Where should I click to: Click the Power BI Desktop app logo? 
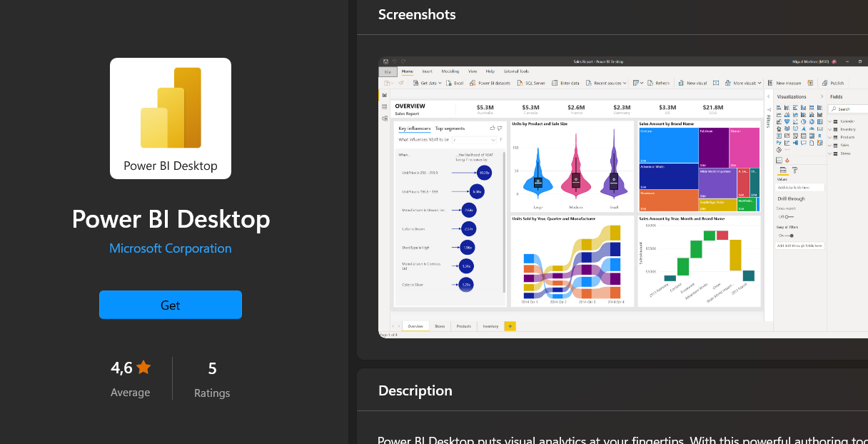pos(171,118)
